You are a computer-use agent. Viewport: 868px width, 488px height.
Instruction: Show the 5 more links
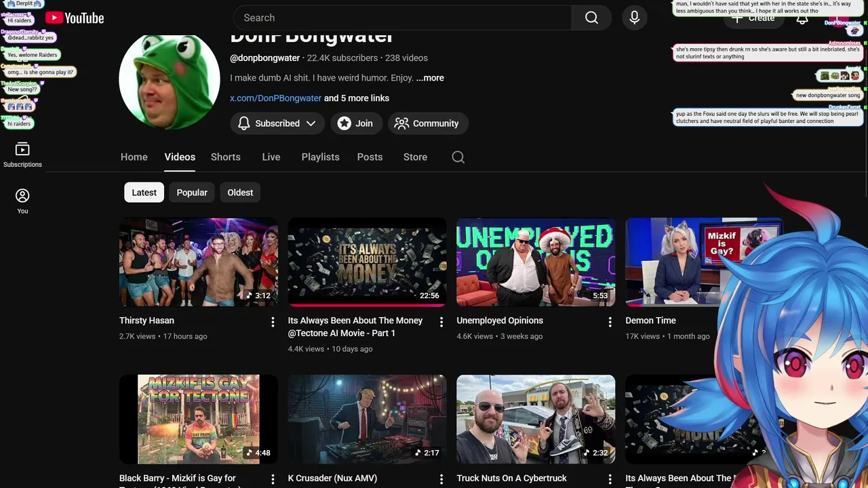pyautogui.click(x=357, y=98)
